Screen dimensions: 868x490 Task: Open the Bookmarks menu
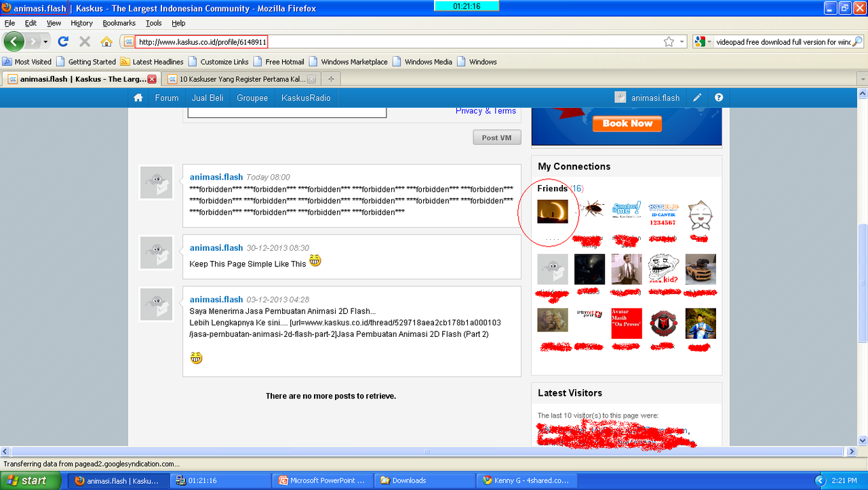coord(119,23)
